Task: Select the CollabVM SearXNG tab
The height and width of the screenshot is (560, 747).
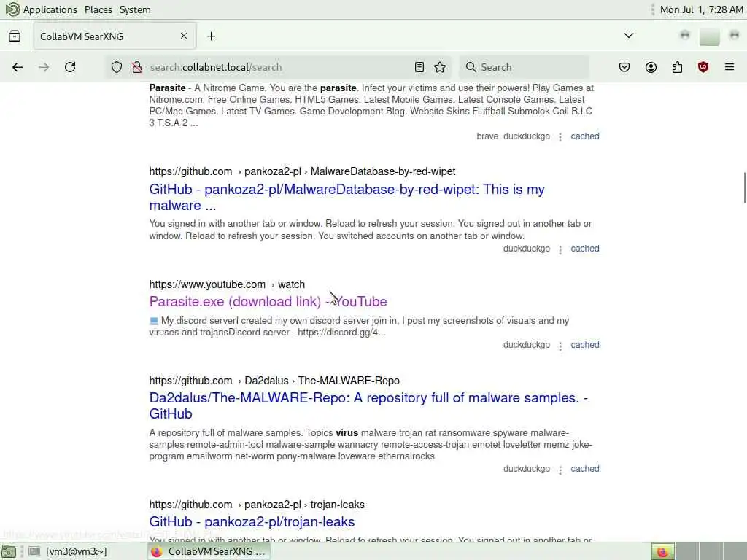Action: 115,36
